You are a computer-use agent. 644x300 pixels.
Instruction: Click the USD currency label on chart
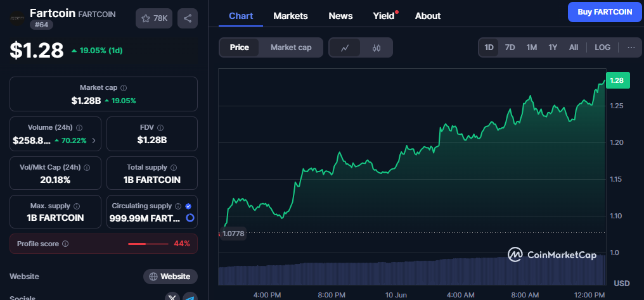tap(622, 283)
